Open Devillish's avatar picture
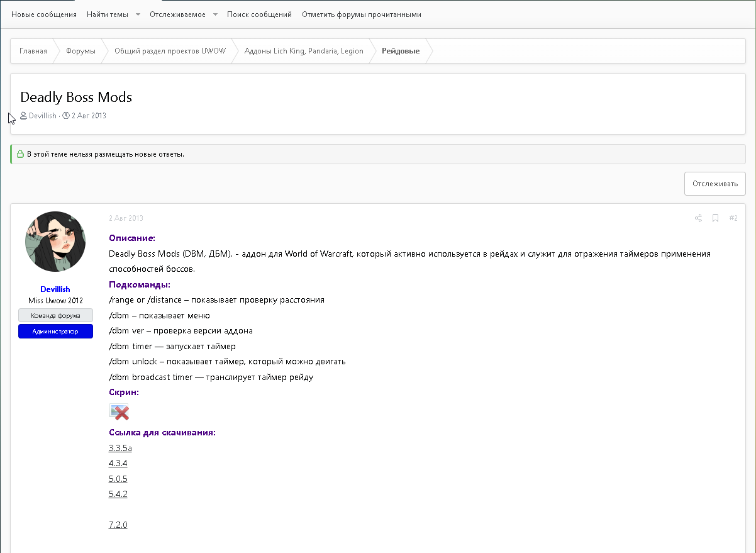Image resolution: width=756 pixels, height=553 pixels. click(55, 242)
